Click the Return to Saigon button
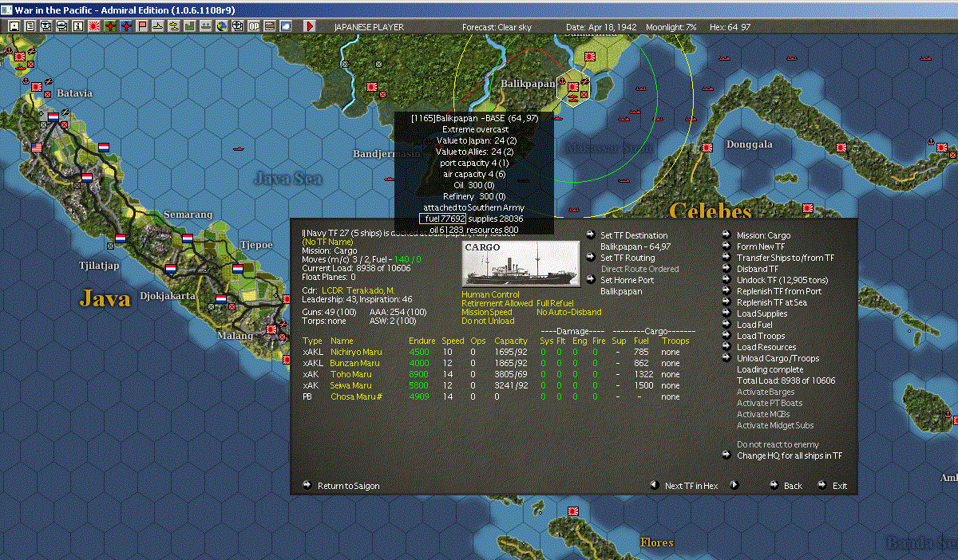The height and width of the screenshot is (560, 958). [x=349, y=486]
